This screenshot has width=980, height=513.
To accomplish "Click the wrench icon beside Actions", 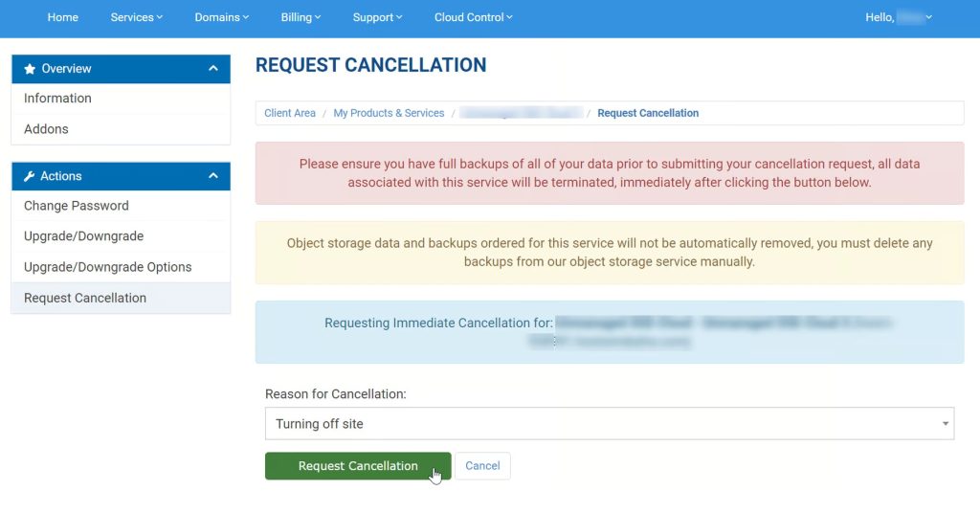I will (x=30, y=176).
